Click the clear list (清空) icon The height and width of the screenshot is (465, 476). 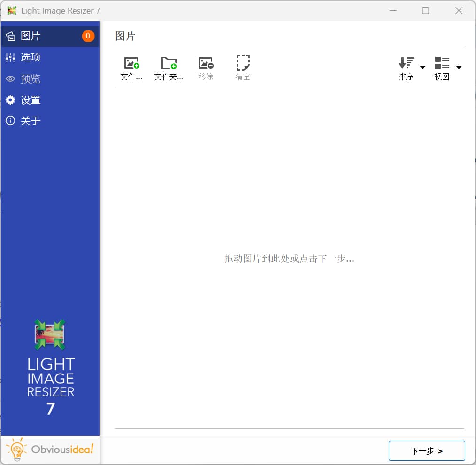[243, 63]
